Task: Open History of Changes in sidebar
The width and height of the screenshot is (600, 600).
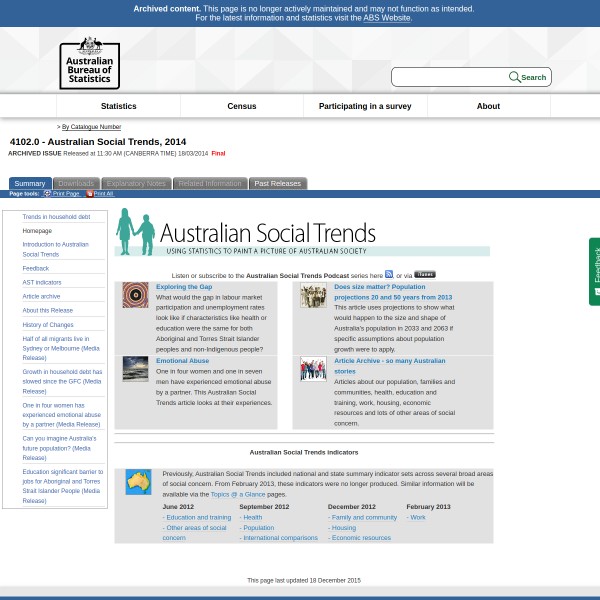Action: (48, 325)
